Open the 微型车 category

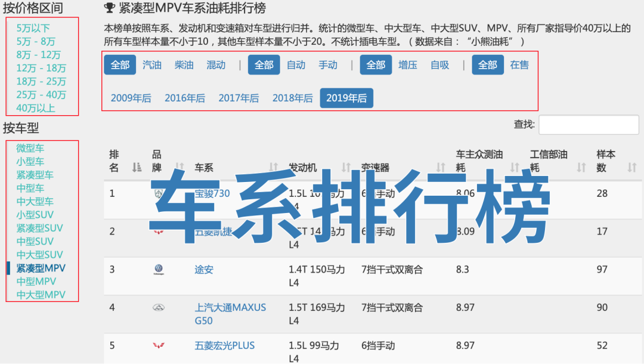click(x=30, y=148)
